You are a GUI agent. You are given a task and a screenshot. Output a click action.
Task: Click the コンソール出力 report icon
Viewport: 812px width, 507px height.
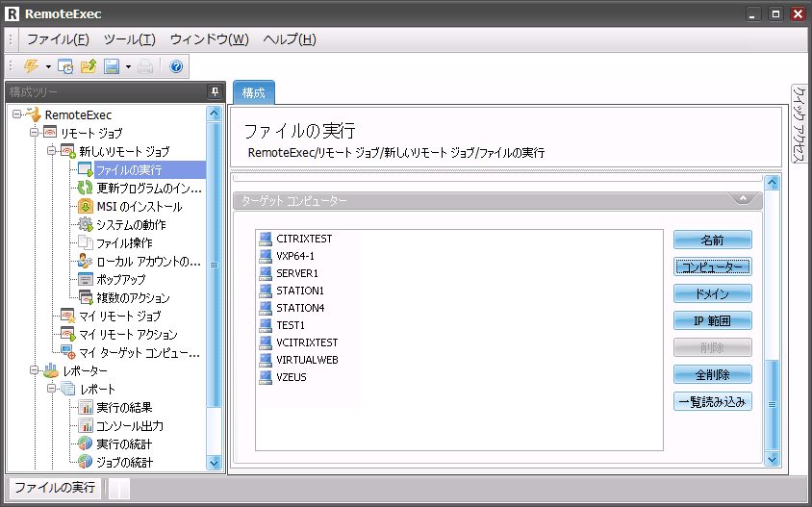pos(85,425)
